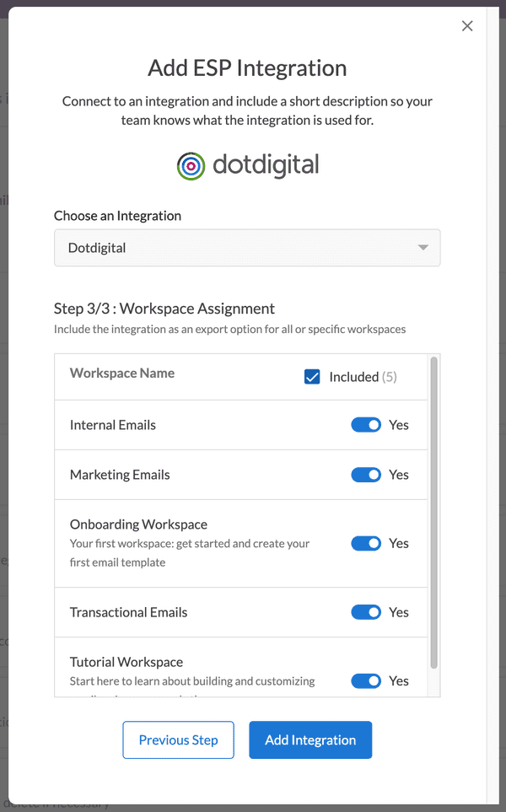Disable the Internal Emails toggle
The height and width of the screenshot is (812, 506).
coord(366,424)
